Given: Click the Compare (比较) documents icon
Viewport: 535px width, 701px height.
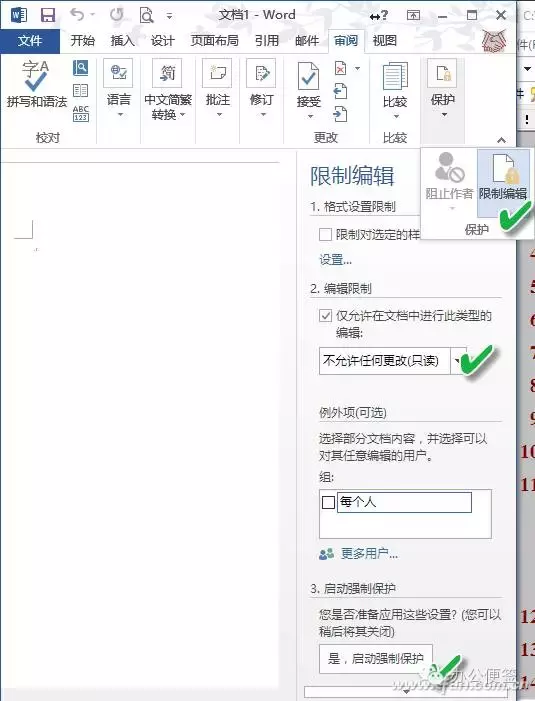Looking at the screenshot, I should click(x=395, y=76).
